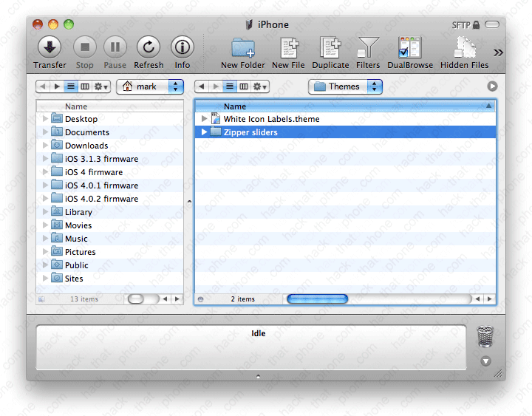Click the toolbar overflow chevron
Image resolution: width=532 pixels, height=416 pixels.
(x=498, y=52)
